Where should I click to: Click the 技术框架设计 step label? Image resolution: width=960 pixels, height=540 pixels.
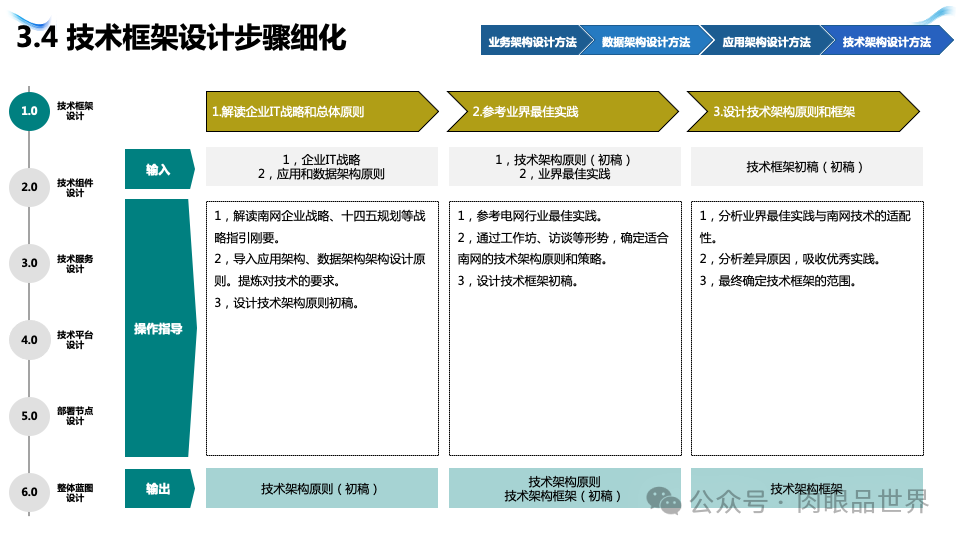point(75,111)
